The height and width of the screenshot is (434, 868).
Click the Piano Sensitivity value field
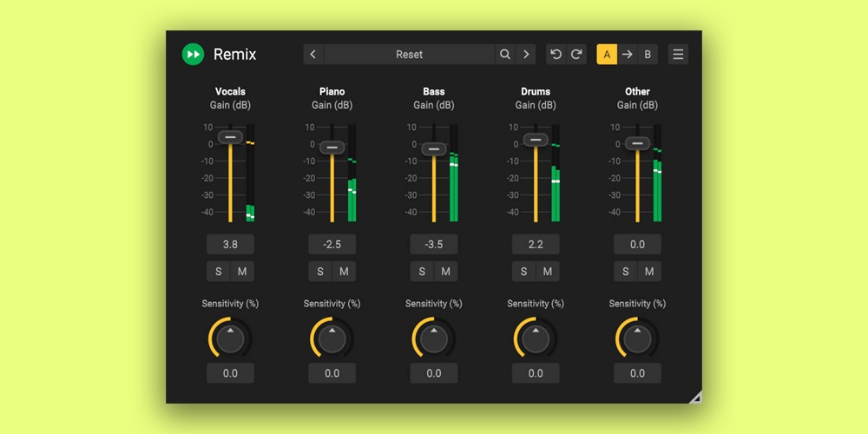pyautogui.click(x=332, y=373)
